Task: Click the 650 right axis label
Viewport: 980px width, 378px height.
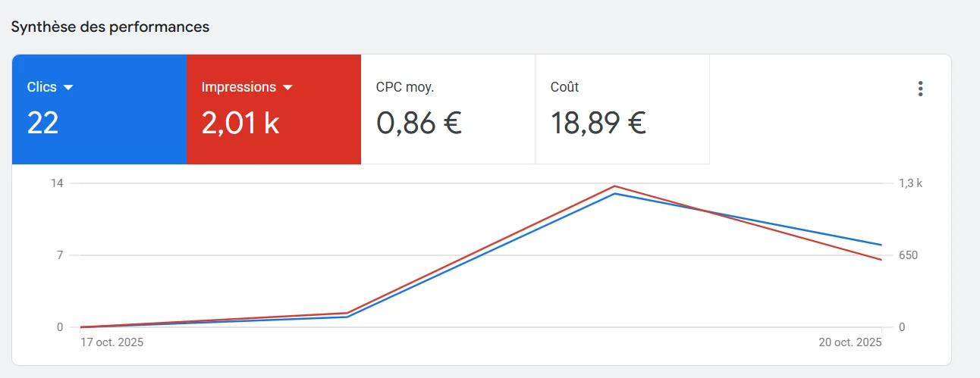Action: 908,255
